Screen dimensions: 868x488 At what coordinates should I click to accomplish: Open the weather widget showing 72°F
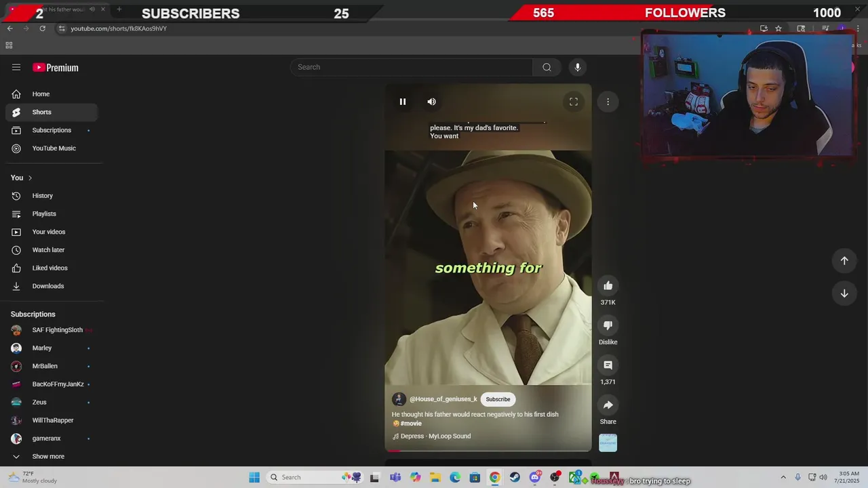coord(33,477)
